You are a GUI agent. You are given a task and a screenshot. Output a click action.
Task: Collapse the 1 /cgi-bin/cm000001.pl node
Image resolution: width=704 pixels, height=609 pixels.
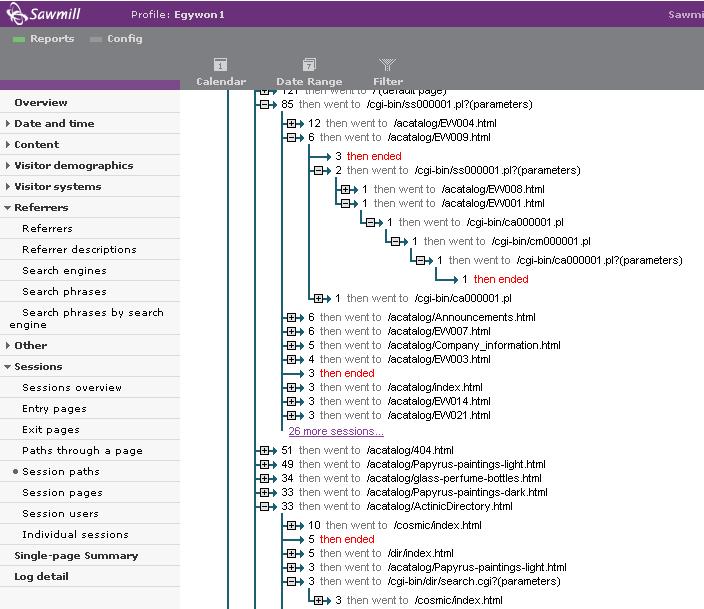click(x=396, y=242)
